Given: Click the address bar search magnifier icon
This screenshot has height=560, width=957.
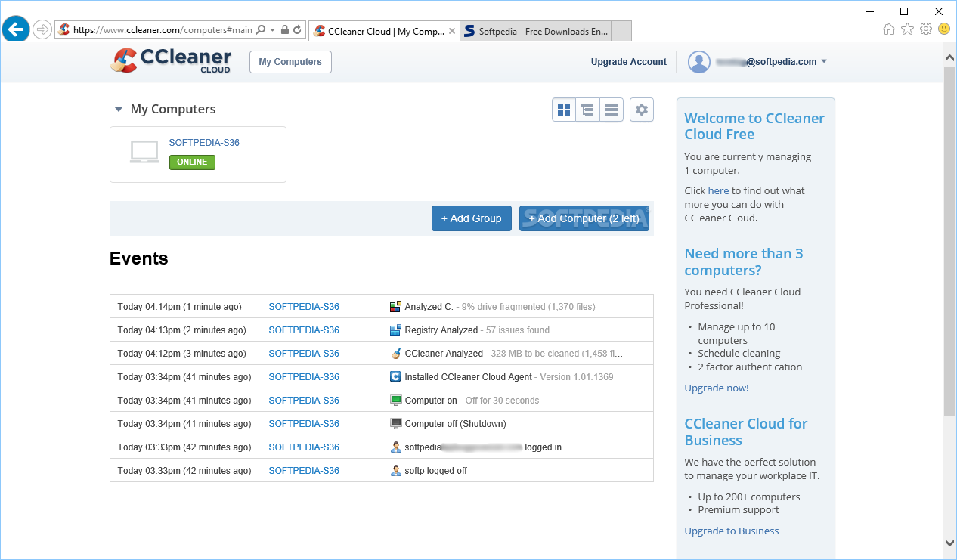Looking at the screenshot, I should (x=261, y=30).
